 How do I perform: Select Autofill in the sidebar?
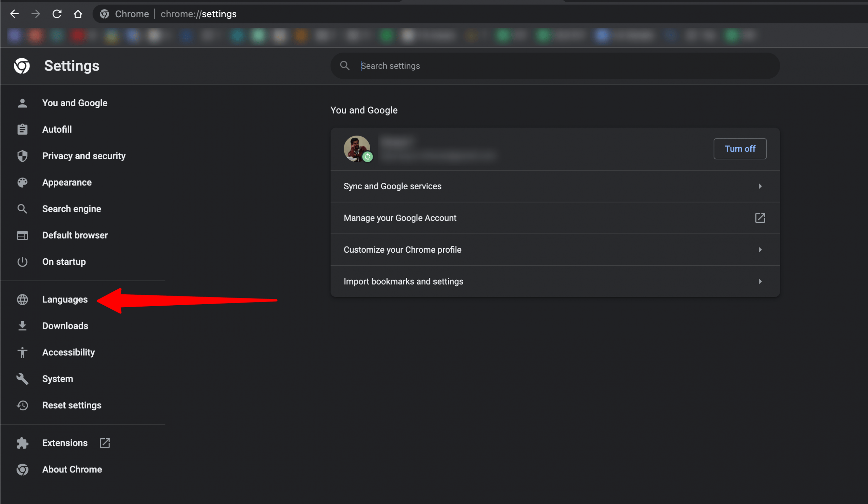click(x=57, y=129)
